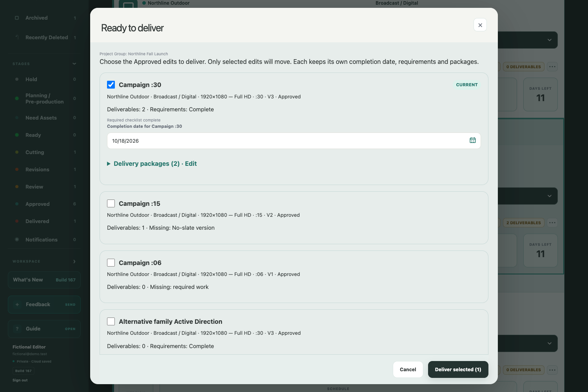Check the Campaign :06 checkbox
Viewport: 588px width, 392px height.
(x=111, y=263)
